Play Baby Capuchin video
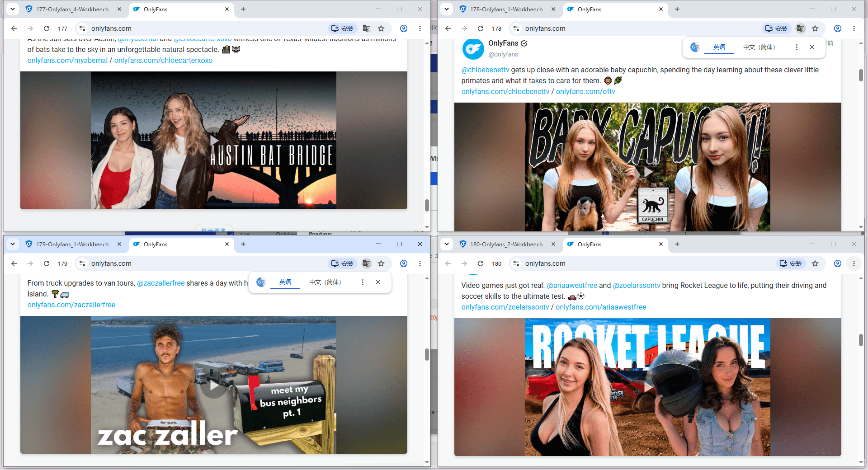 click(647, 172)
